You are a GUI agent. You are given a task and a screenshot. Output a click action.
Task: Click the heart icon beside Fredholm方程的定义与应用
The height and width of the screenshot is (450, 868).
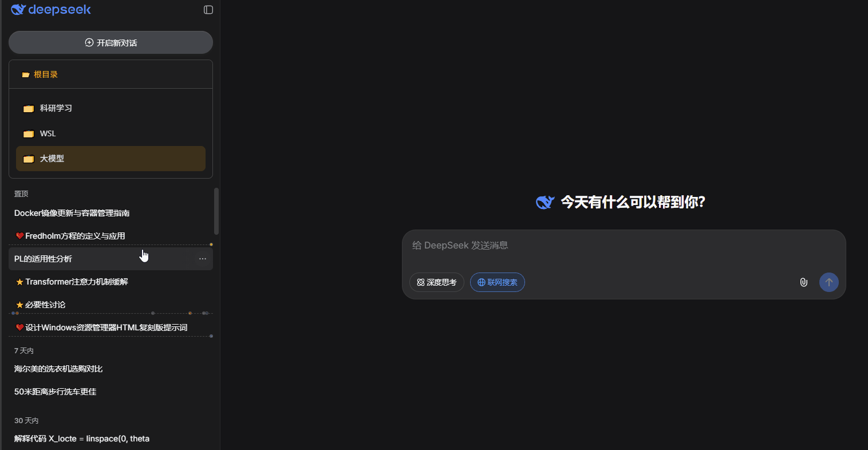(19, 236)
